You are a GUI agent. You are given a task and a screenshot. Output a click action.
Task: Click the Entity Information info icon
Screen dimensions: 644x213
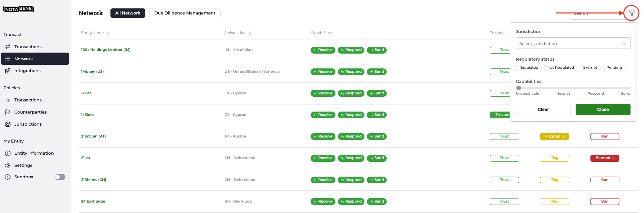point(8,153)
